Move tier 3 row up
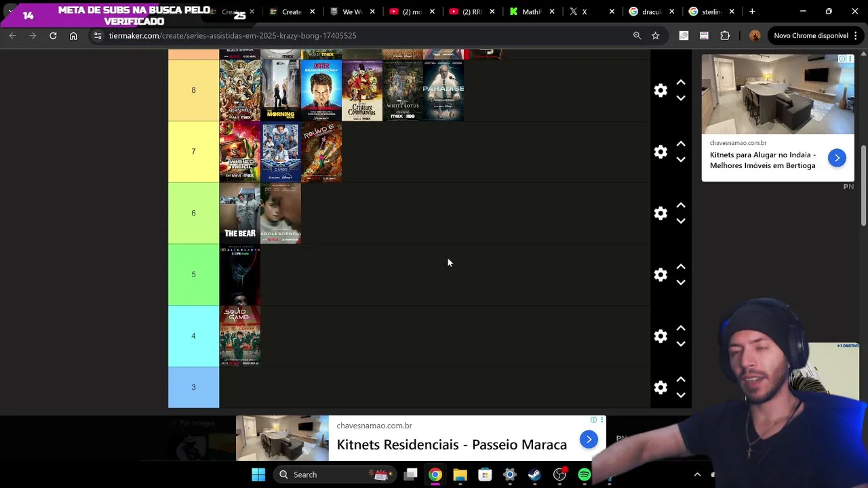 [681, 380]
